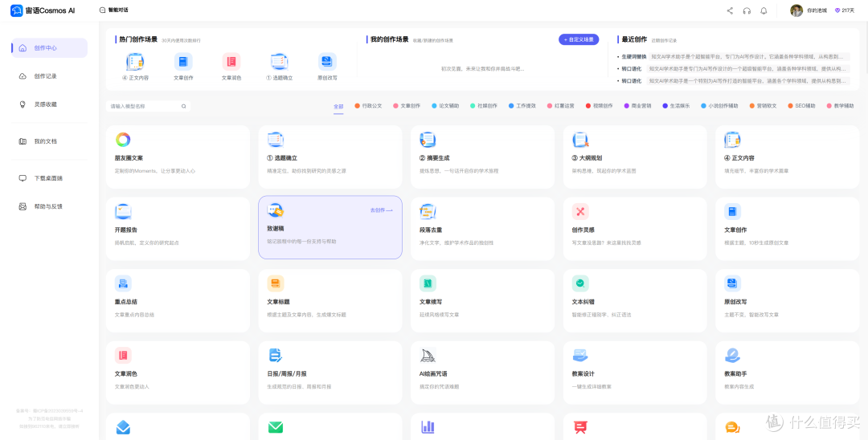
Task: Click the magnifier icon in the search box
Action: pyautogui.click(x=184, y=106)
